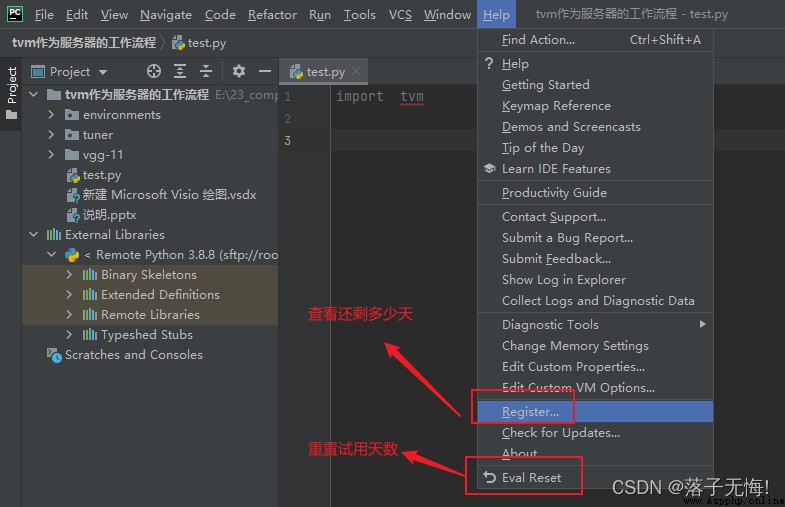Expand Binary Skeletons node

[x=69, y=275]
